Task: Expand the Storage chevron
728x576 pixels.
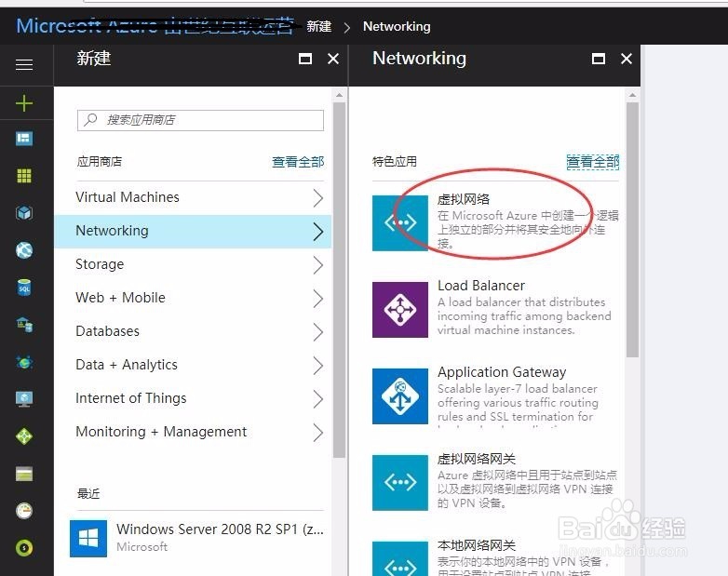Action: click(318, 265)
